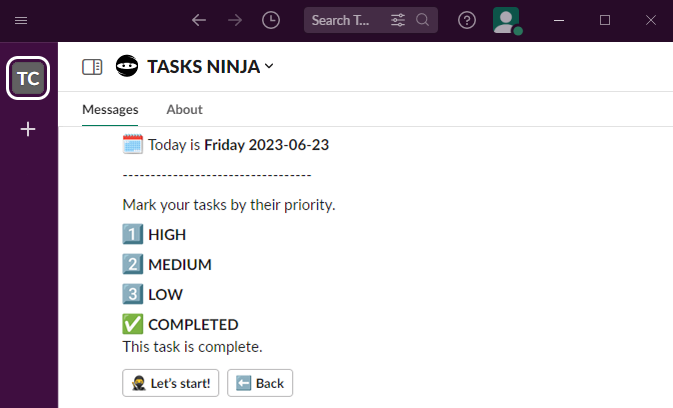Go forward in history
Image resolution: width=673 pixels, height=408 pixels.
[x=235, y=20]
